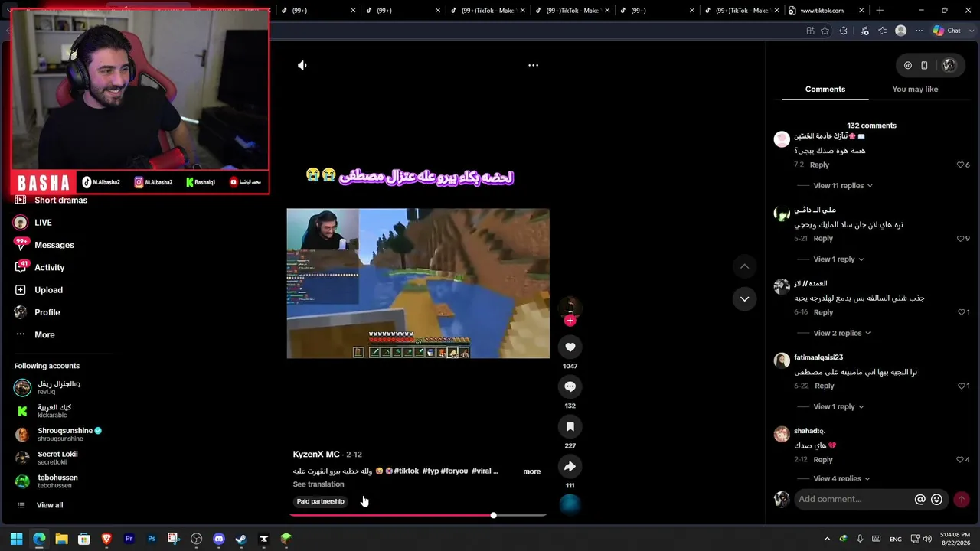Image resolution: width=980 pixels, height=551 pixels.
Task: Go to the next video arrow
Action: (744, 299)
